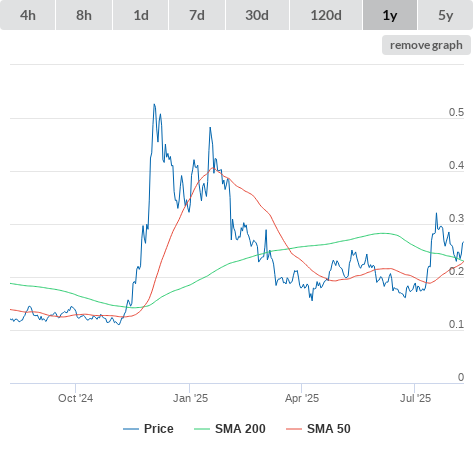This screenshot has width=474, height=455.
Task: Click the 0 price axis value
Action: pyautogui.click(x=461, y=377)
